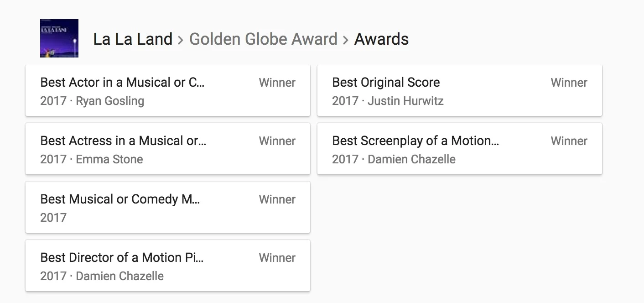Image resolution: width=644 pixels, height=303 pixels.
Task: Click the Winner label on Best Director card
Action: (277, 258)
